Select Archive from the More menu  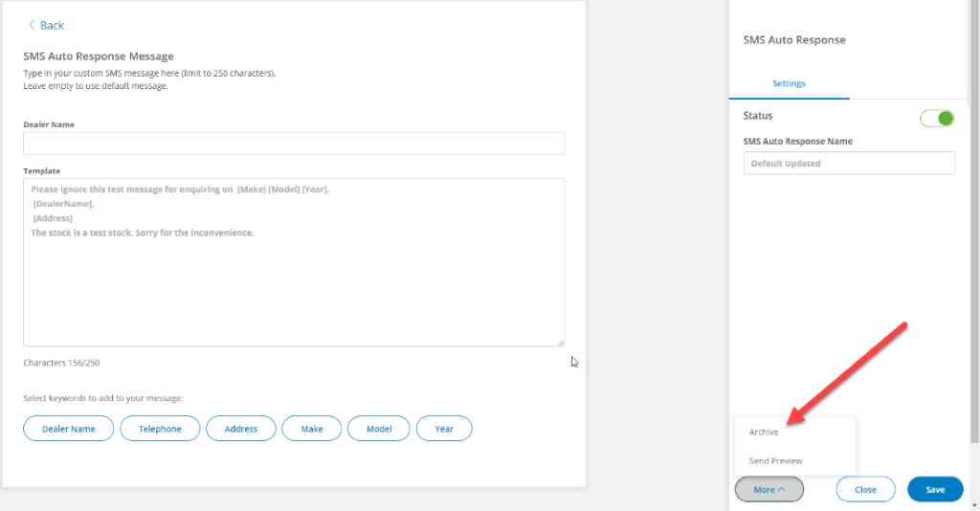[764, 433]
